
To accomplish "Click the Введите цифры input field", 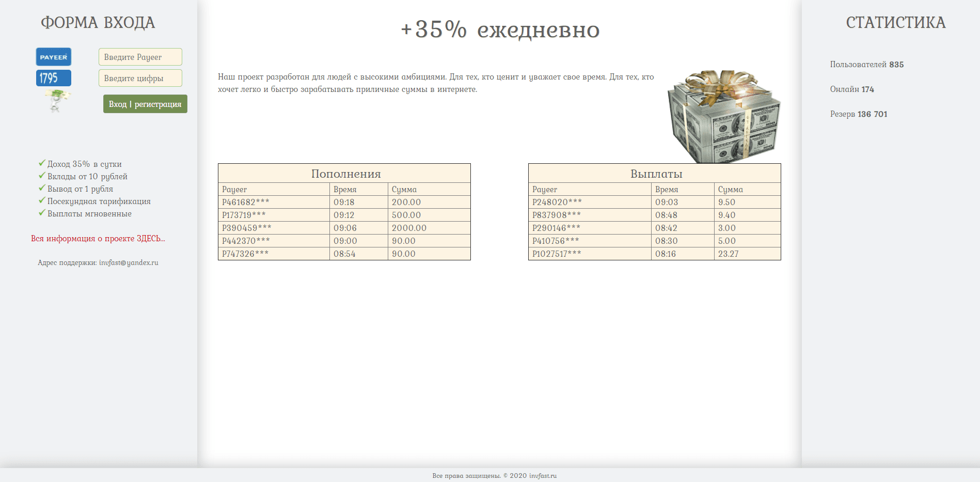I will [x=140, y=78].
